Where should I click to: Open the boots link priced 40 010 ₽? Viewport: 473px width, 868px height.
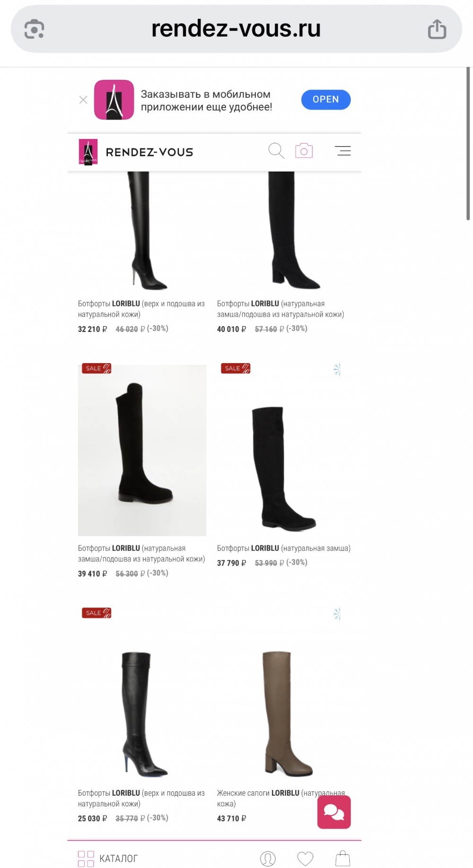pyautogui.click(x=280, y=309)
